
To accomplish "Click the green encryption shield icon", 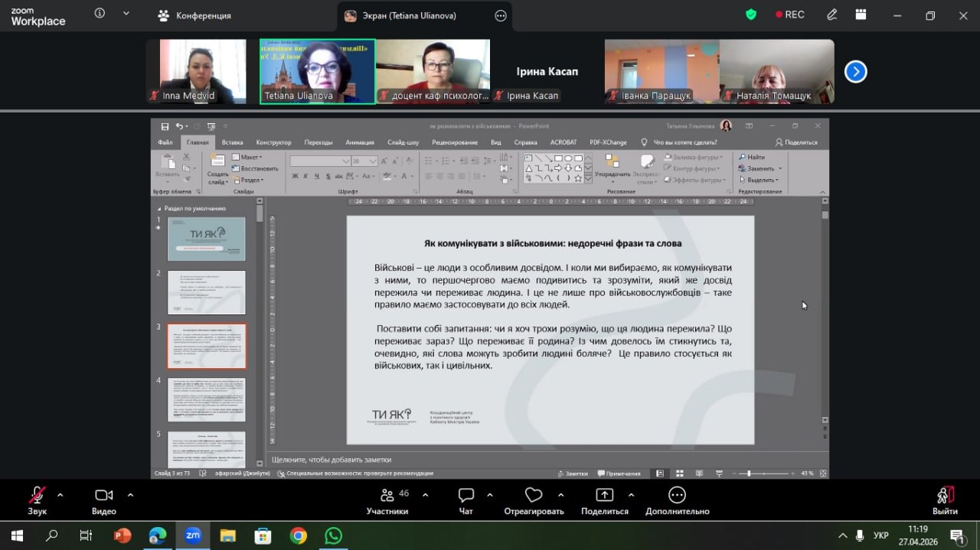I will point(751,15).
